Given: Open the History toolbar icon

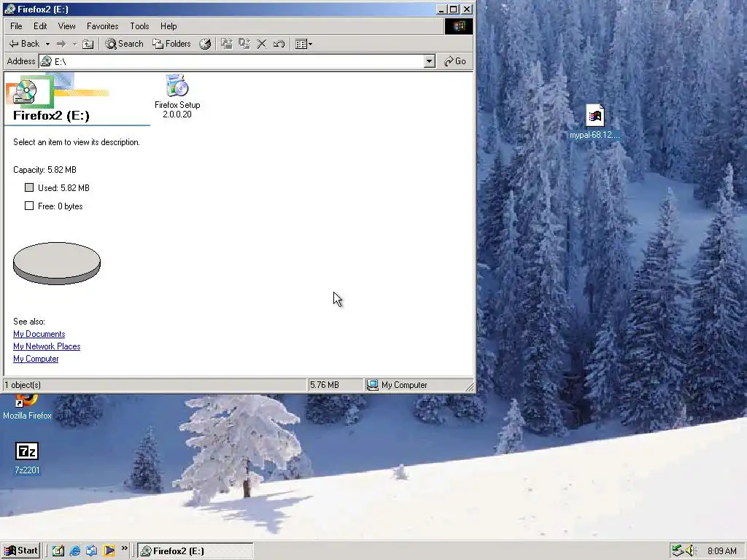Looking at the screenshot, I should point(205,44).
